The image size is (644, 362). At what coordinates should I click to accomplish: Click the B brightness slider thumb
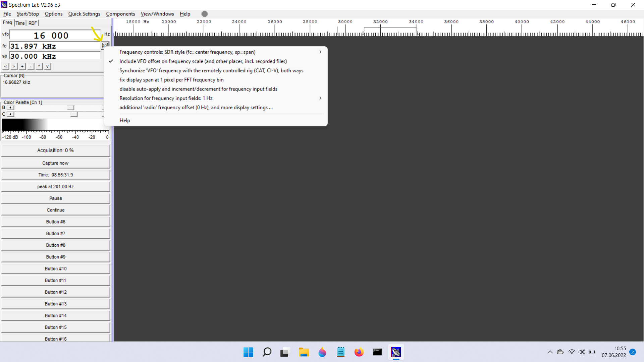[70, 108]
